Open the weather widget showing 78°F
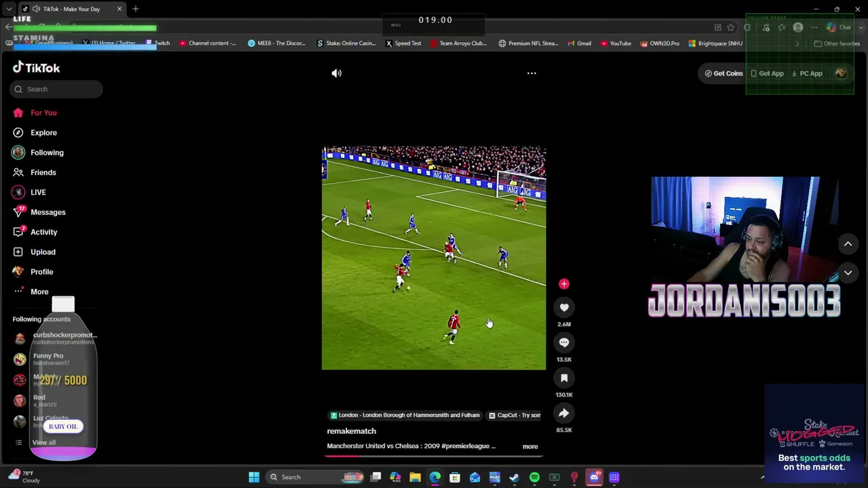The width and height of the screenshot is (868, 488). coord(23,476)
